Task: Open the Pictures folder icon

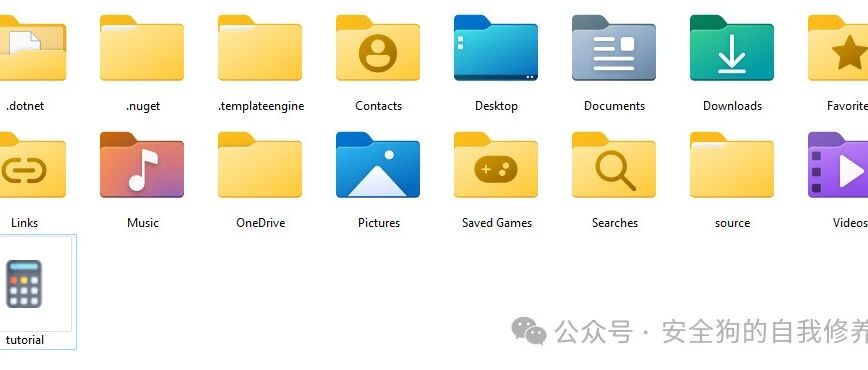Action: click(378, 165)
